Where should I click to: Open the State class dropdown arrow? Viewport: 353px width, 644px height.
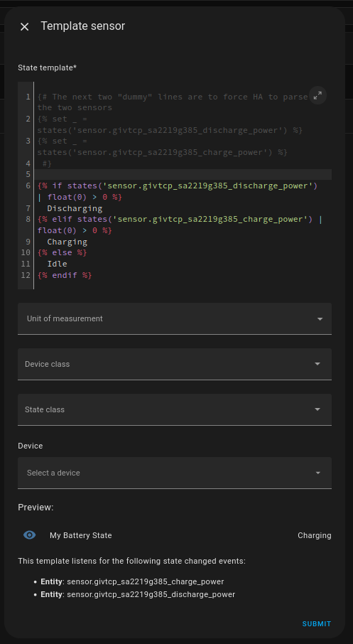317,409
